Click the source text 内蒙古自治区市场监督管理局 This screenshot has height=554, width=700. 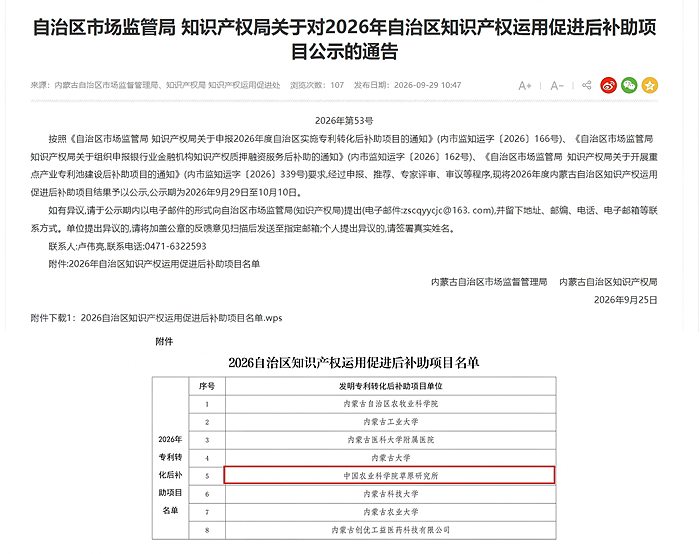(x=106, y=85)
